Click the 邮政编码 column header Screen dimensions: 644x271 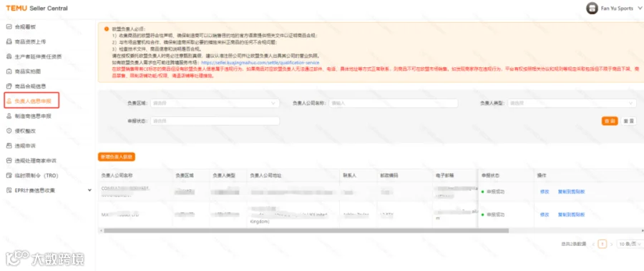[x=389, y=175]
